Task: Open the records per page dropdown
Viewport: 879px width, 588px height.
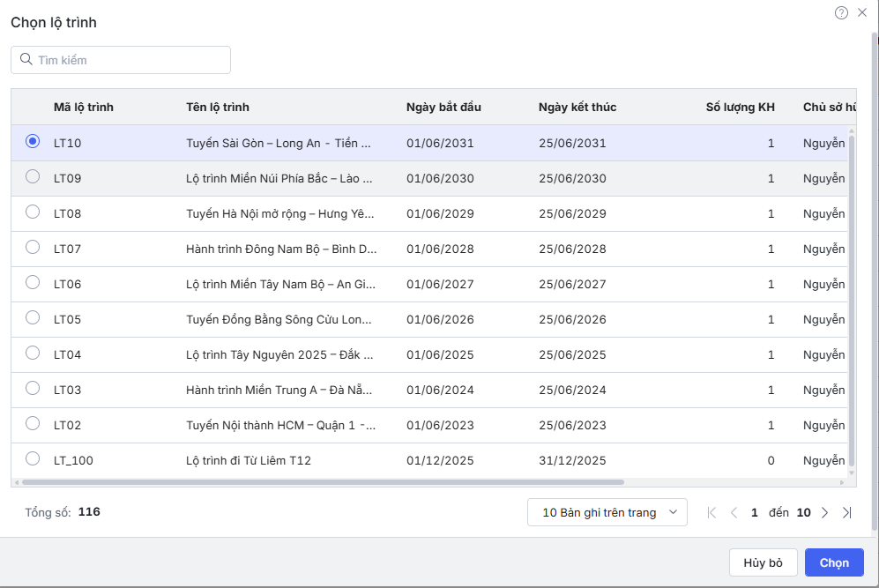Action: [x=607, y=512]
